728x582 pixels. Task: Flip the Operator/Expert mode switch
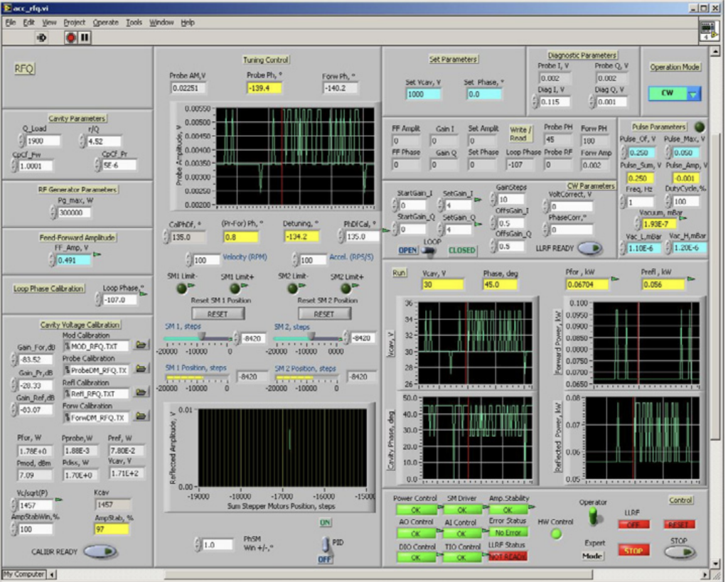pyautogui.click(x=593, y=517)
